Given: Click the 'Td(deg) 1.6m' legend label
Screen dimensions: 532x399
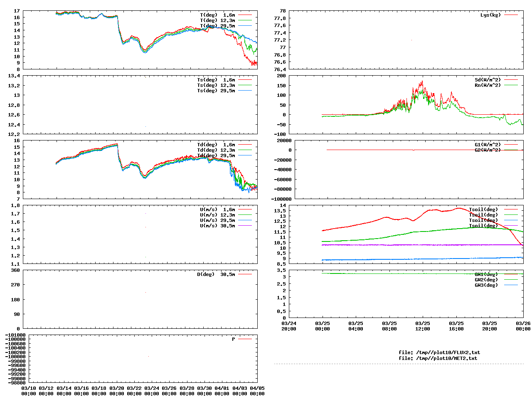Looking at the screenshot, I should (x=216, y=145).
